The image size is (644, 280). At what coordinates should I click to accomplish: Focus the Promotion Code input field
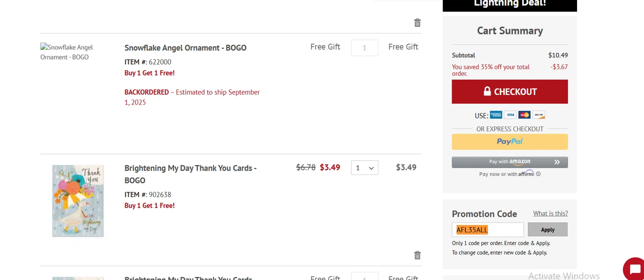[x=488, y=230]
